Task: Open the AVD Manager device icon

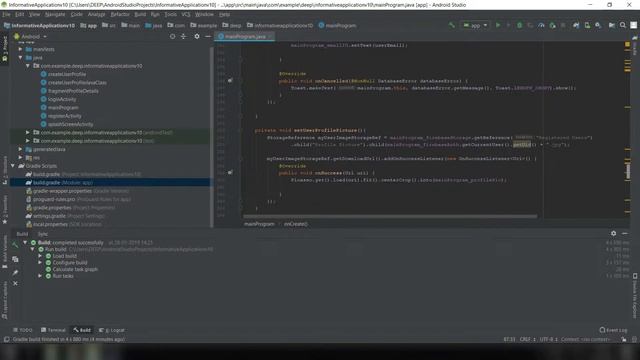Action: pyautogui.click(x=587, y=25)
